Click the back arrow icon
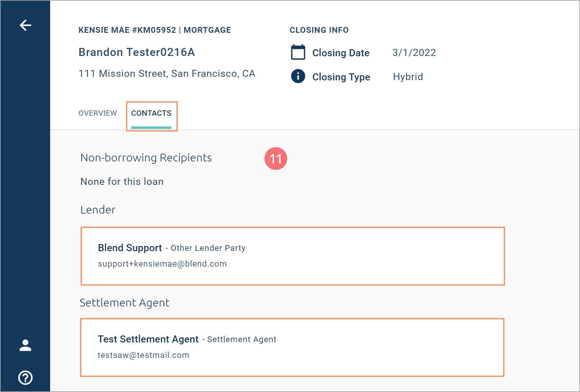The image size is (580, 392). [25, 25]
